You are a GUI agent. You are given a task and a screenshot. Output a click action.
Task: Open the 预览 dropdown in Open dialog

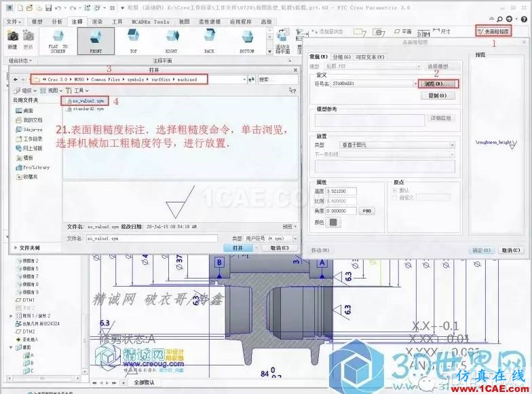[x=289, y=227]
